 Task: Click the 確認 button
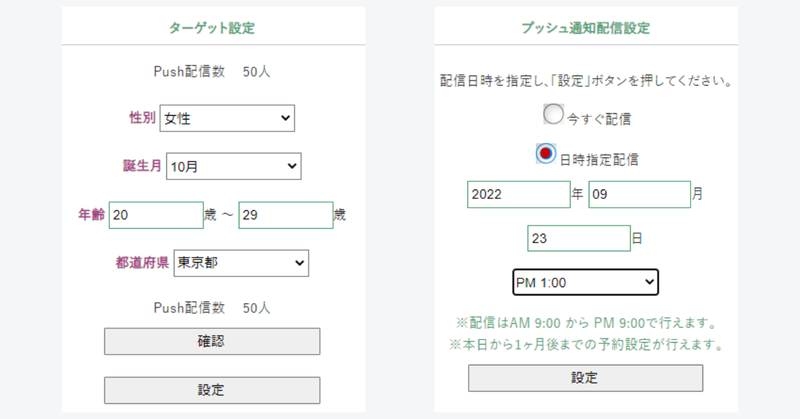(x=212, y=341)
